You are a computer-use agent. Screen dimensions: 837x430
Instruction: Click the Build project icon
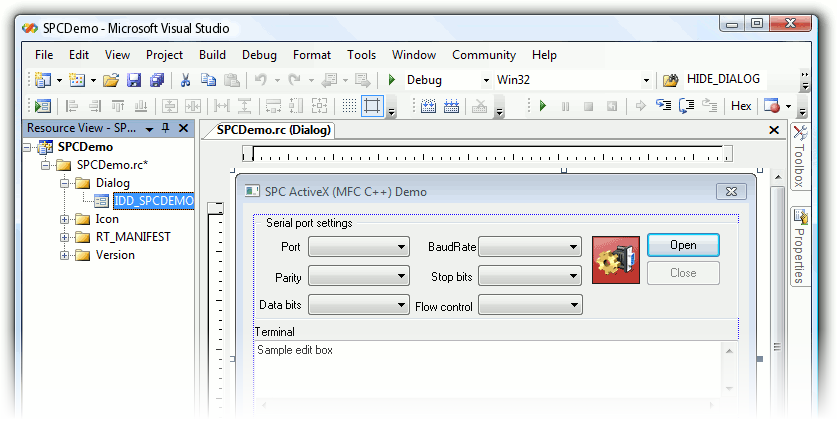click(x=428, y=106)
